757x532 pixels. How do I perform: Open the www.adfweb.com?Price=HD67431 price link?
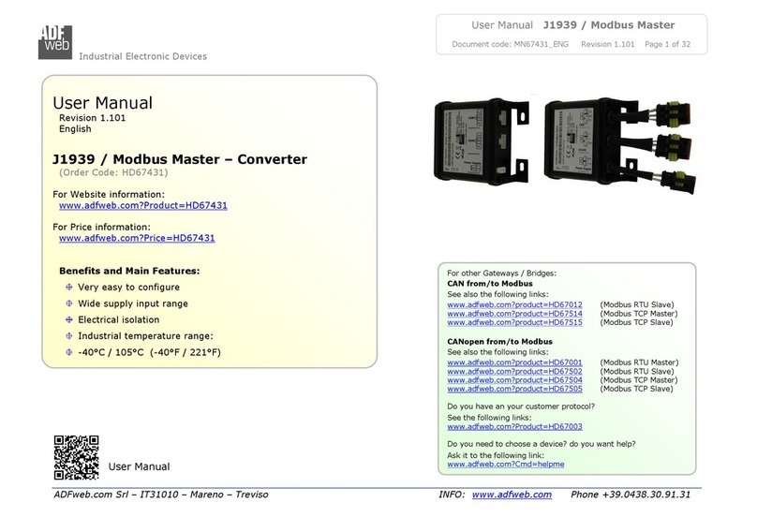point(137,238)
